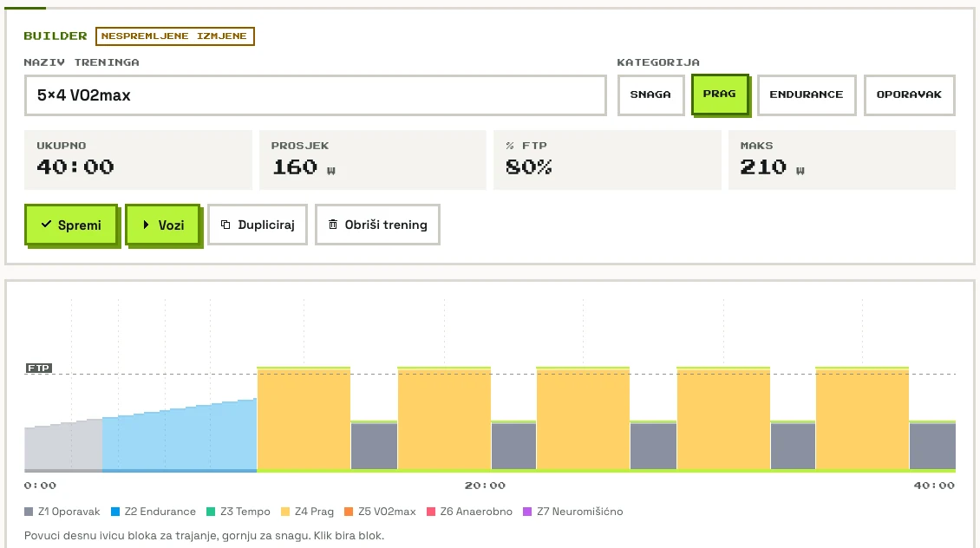Select the blue Z2 ramp block
Viewport: 980px width, 548px height.
point(180,437)
